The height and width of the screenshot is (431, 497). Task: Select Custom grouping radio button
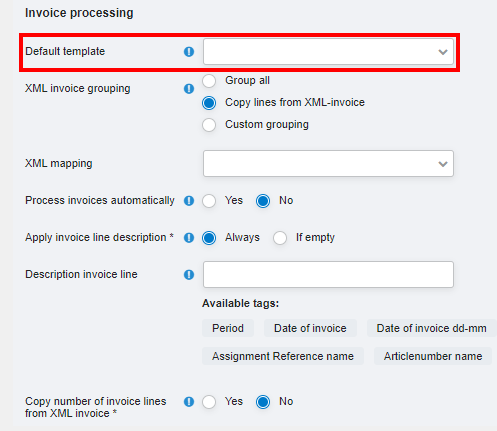click(209, 125)
